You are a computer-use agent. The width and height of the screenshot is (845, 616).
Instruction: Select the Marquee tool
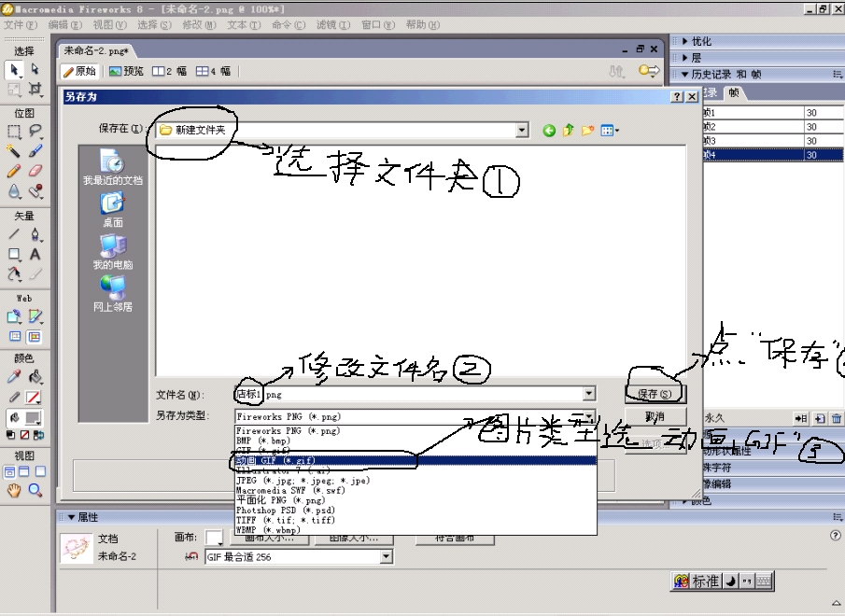tap(14, 132)
